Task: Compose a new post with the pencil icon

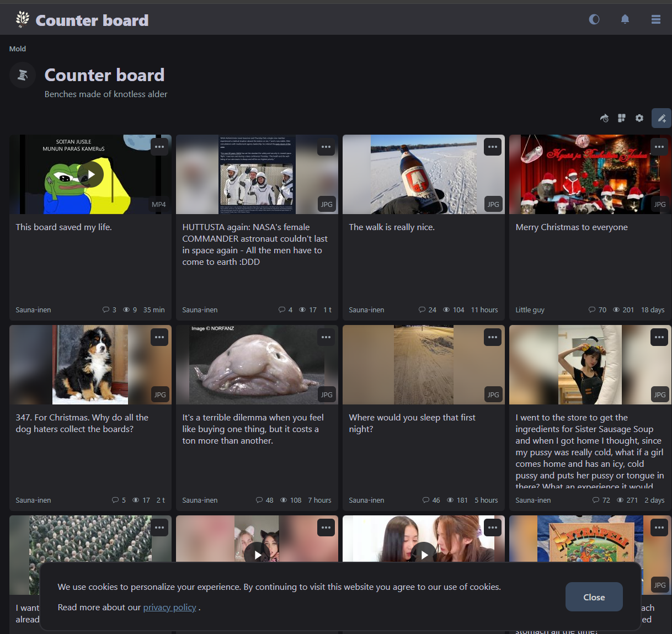Action: point(661,118)
